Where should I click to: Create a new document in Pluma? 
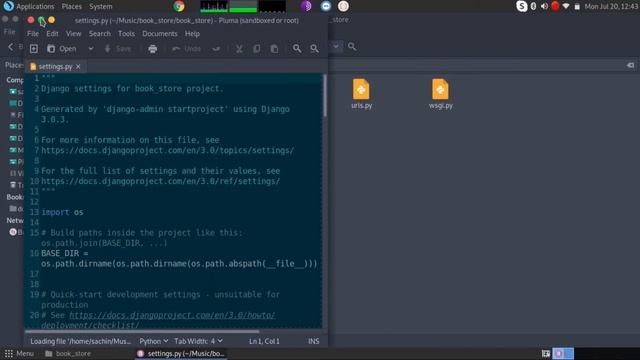pos(33,49)
